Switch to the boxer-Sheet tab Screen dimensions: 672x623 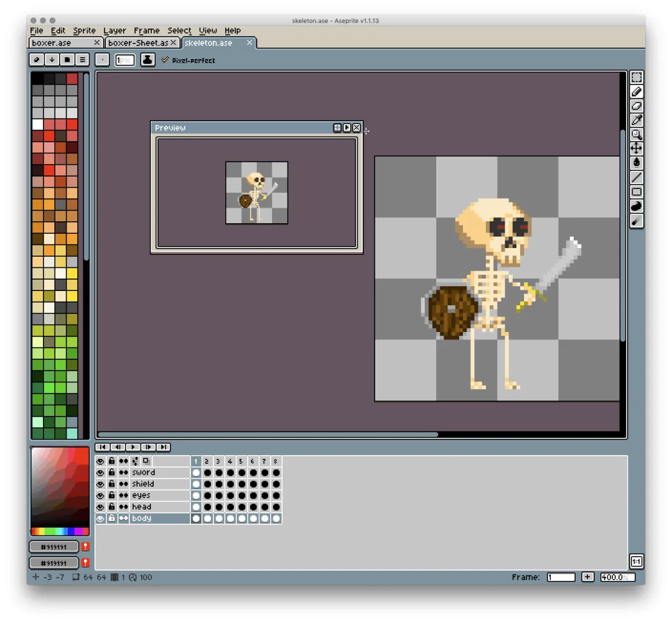click(x=142, y=43)
